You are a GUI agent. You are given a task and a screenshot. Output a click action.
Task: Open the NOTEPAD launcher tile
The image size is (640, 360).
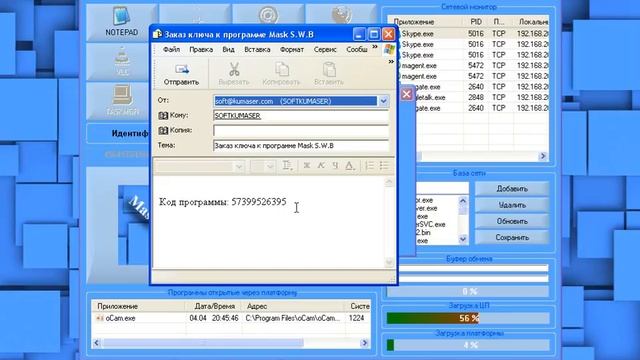(121, 22)
